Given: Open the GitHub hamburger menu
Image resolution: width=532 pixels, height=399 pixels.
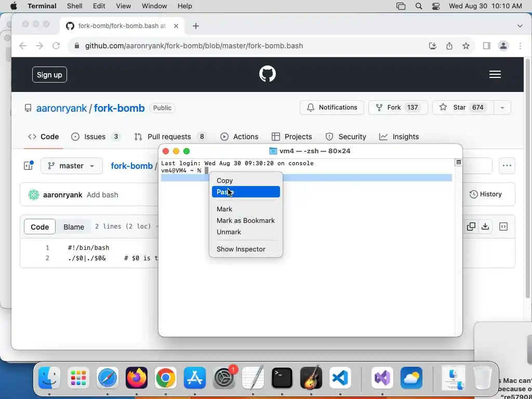Looking at the screenshot, I should click(495, 74).
